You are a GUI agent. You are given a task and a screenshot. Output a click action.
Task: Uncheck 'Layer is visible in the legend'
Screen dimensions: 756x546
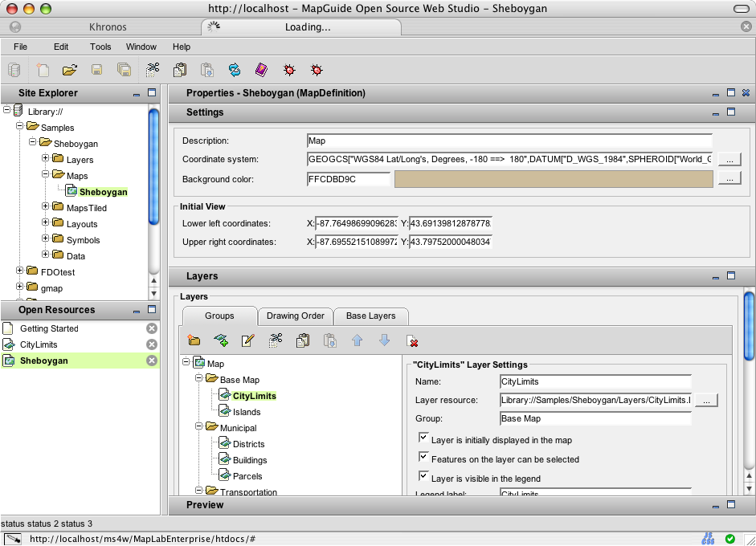pos(423,477)
